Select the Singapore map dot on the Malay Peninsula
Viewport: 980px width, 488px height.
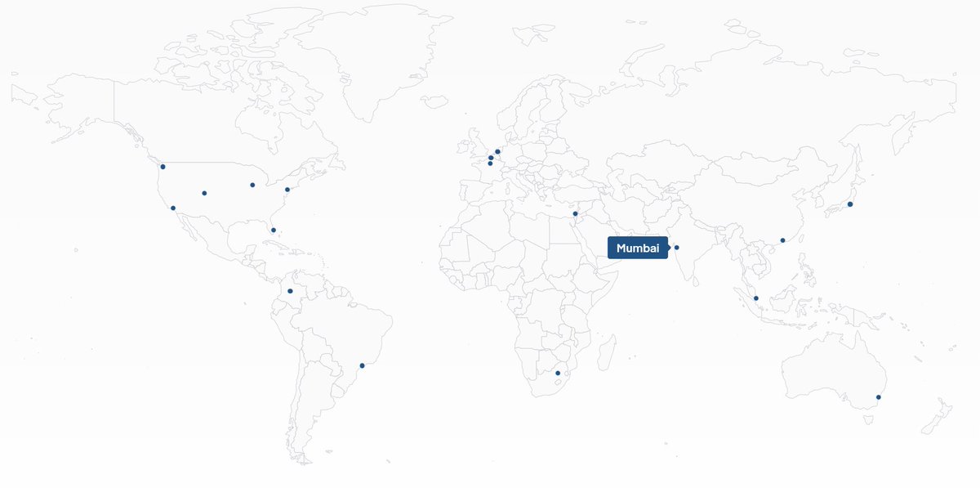756,298
